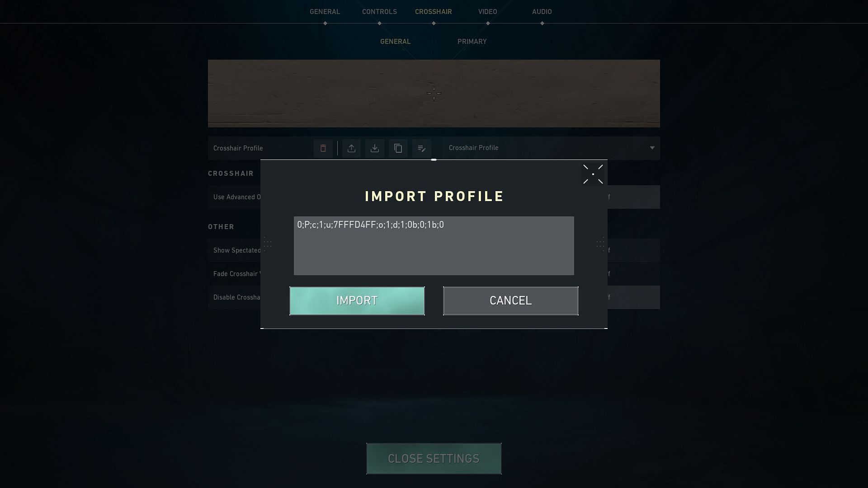Navigate to the GENERAL settings tab
The width and height of the screenshot is (868, 488).
click(325, 11)
